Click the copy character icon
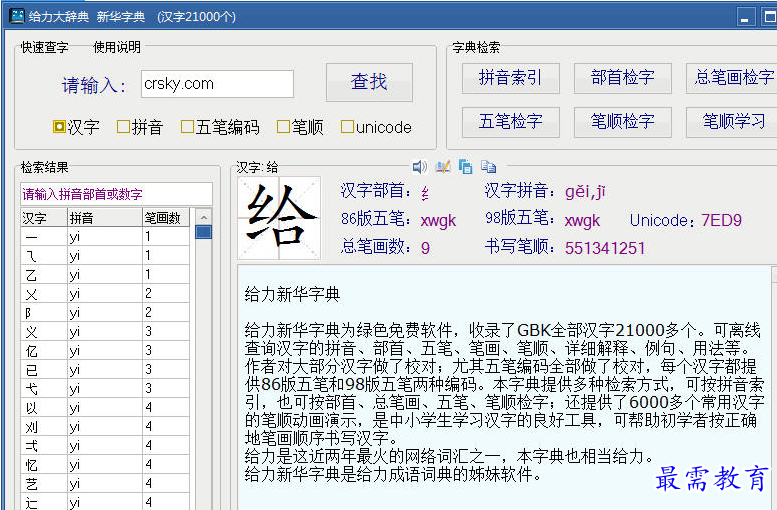 (466, 167)
